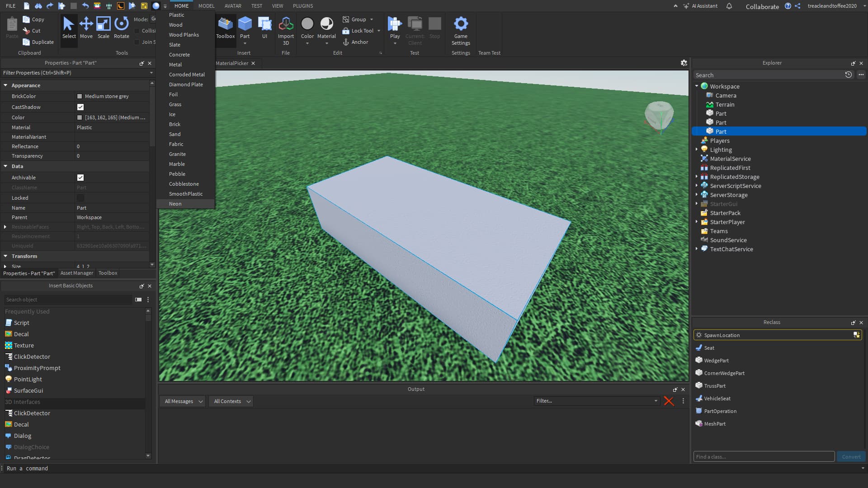Enable the Locked checkbox
The image size is (868, 488).
coord(80,198)
